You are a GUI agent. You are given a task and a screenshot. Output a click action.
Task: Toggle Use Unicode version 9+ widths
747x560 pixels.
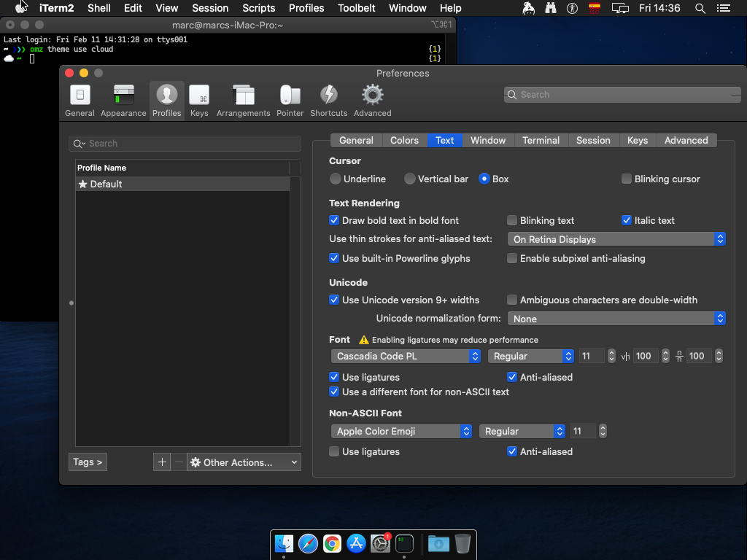(334, 300)
